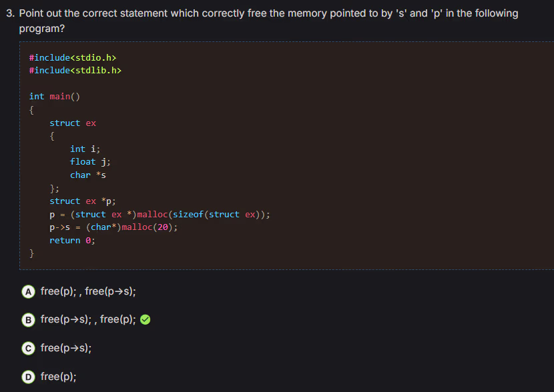Click the malloc(sizeof(struct ex)) assignment line
Image resolution: width=554 pixels, height=392 pixels.
160,214
